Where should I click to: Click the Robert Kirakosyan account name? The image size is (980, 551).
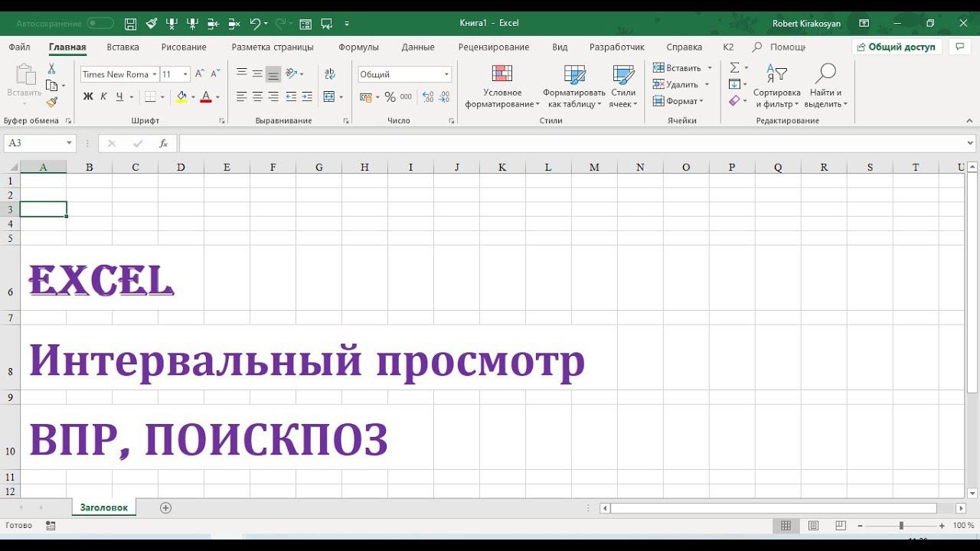pos(806,24)
